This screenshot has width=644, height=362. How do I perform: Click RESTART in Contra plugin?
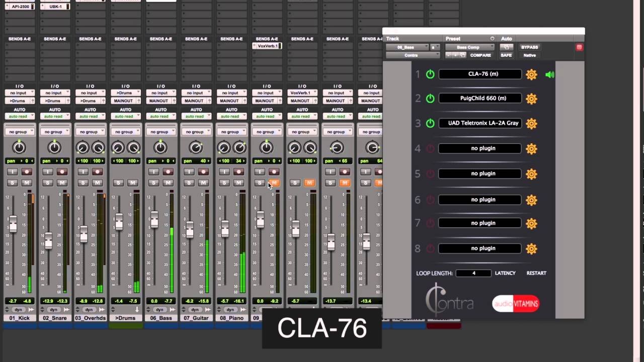[x=536, y=274]
